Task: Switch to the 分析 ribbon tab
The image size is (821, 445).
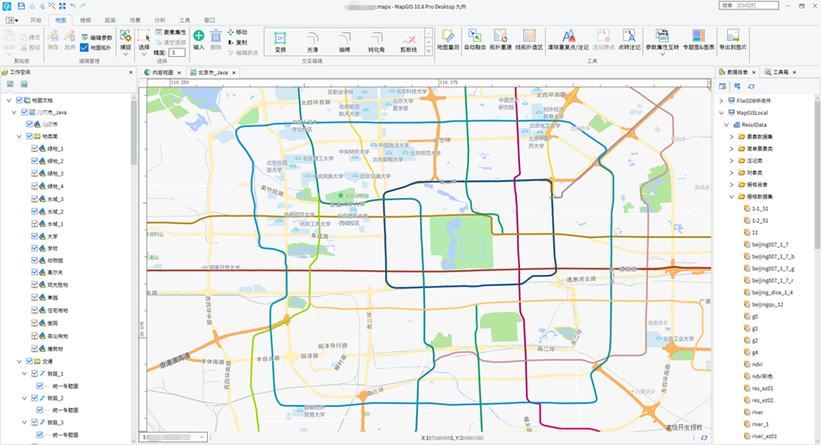Action: point(160,20)
